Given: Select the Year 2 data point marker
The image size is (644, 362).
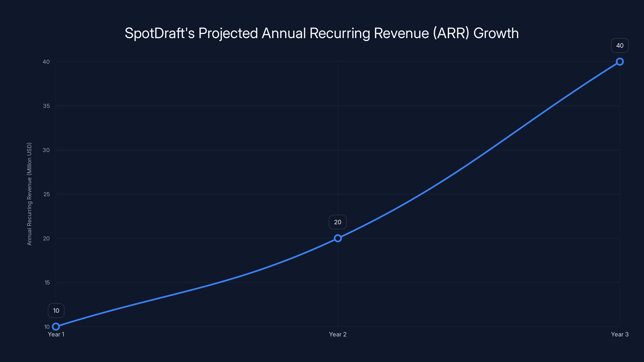Looking at the screenshot, I should 338,238.
